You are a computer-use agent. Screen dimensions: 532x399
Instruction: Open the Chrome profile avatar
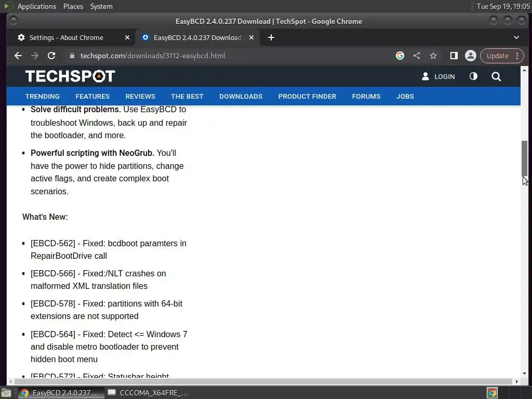pyautogui.click(x=471, y=56)
